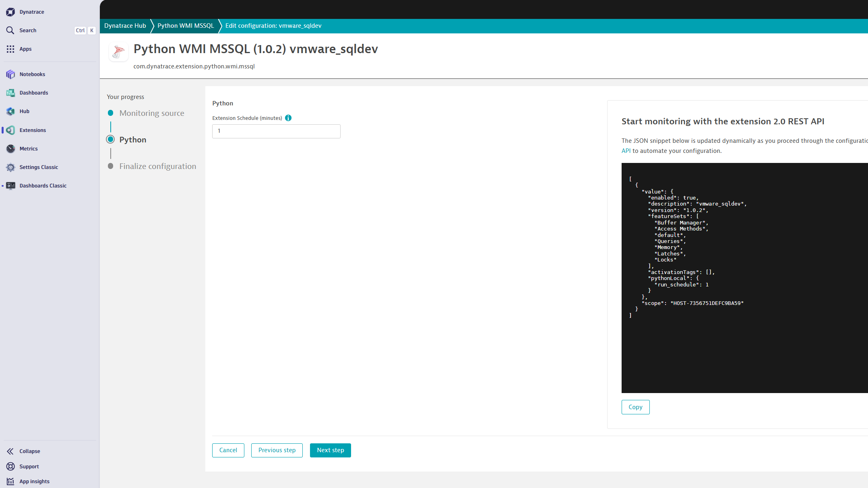Collapse the sidebar with chevrons icon
868x488 pixels.
(10, 451)
